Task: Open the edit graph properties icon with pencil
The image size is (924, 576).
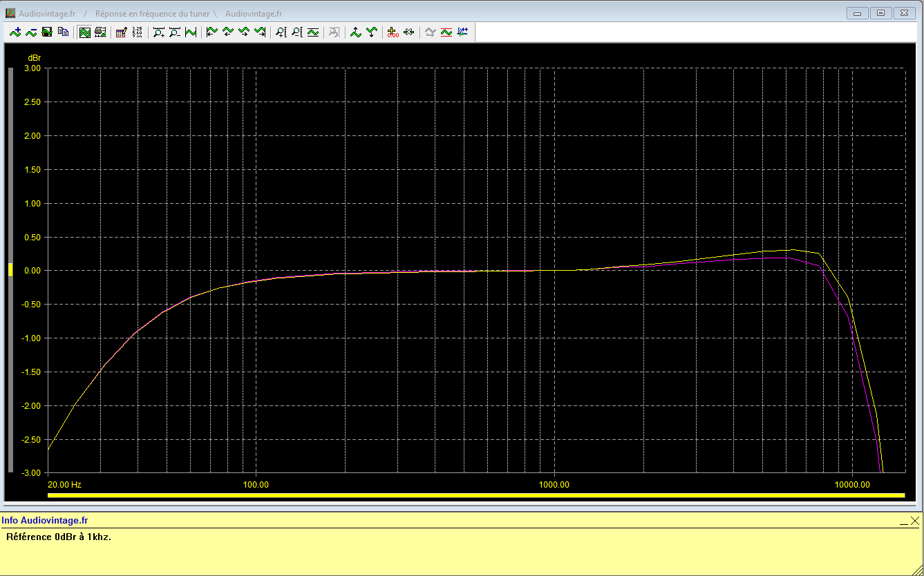Action: (121, 32)
